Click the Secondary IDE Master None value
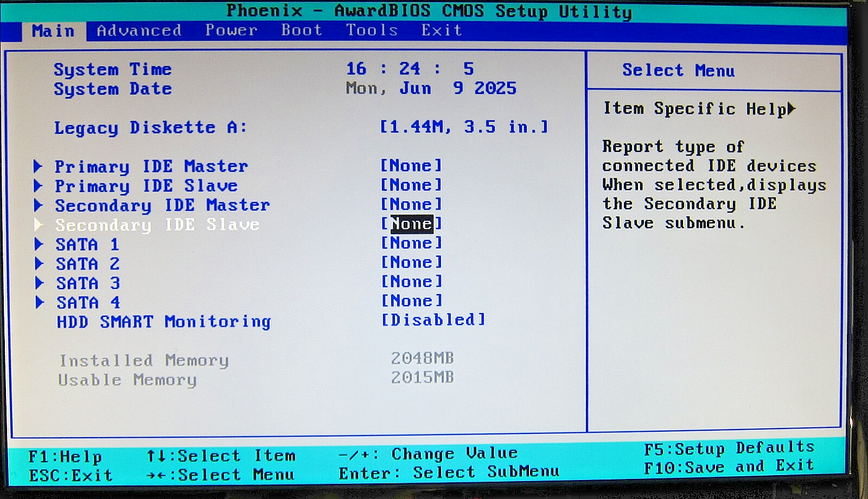The height and width of the screenshot is (499, 868). pos(411,204)
